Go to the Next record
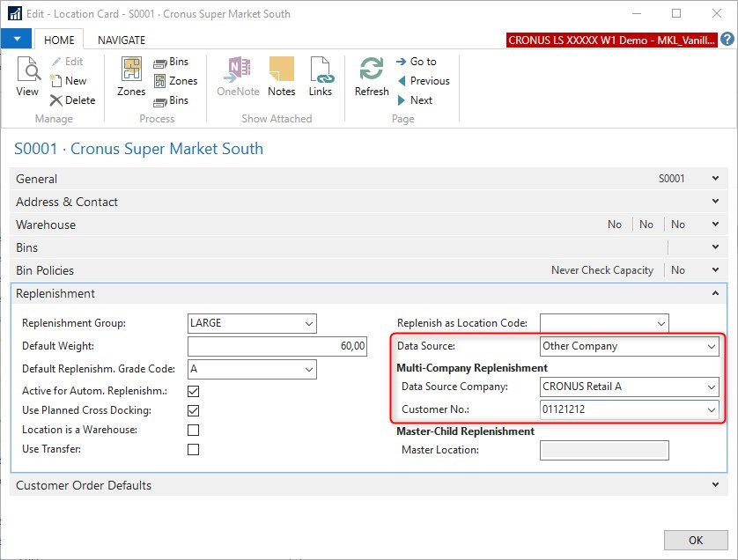The height and width of the screenshot is (560, 738). point(414,100)
